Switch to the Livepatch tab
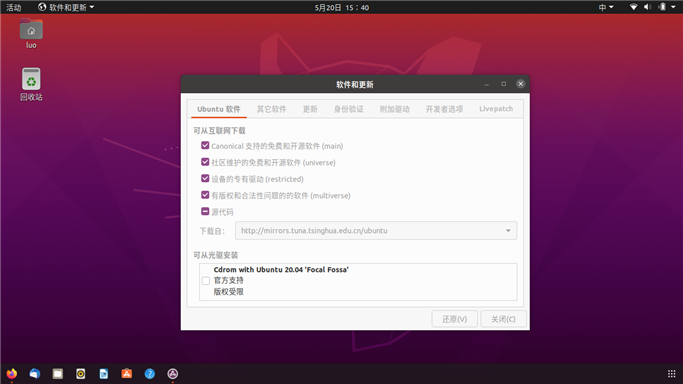This screenshot has height=384, width=683. [x=496, y=109]
